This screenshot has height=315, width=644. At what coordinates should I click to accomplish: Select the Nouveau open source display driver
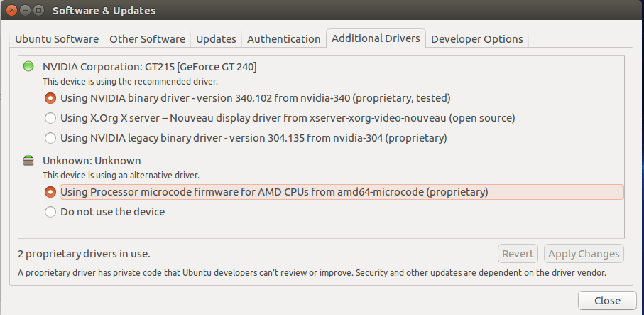coord(50,118)
